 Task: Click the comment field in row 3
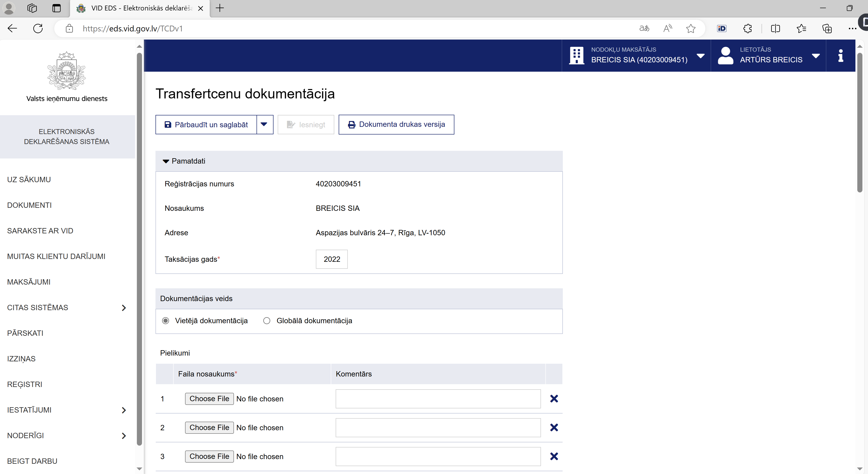pyautogui.click(x=438, y=457)
